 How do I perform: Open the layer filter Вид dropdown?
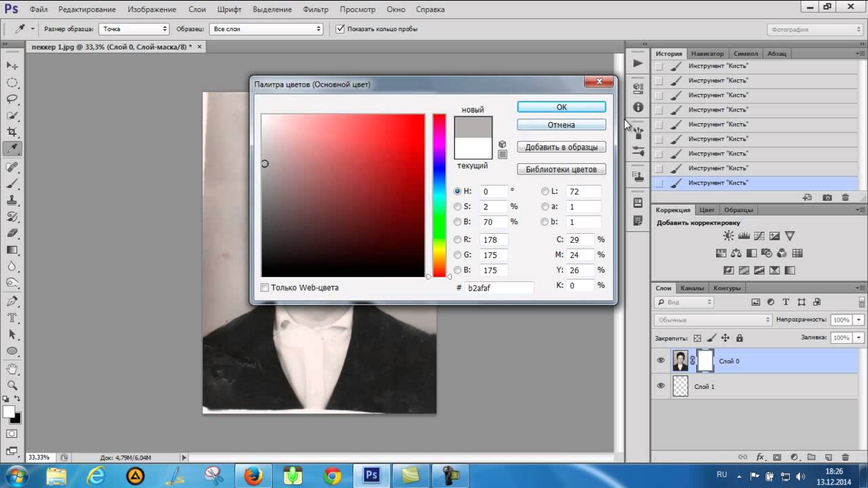[x=684, y=302]
